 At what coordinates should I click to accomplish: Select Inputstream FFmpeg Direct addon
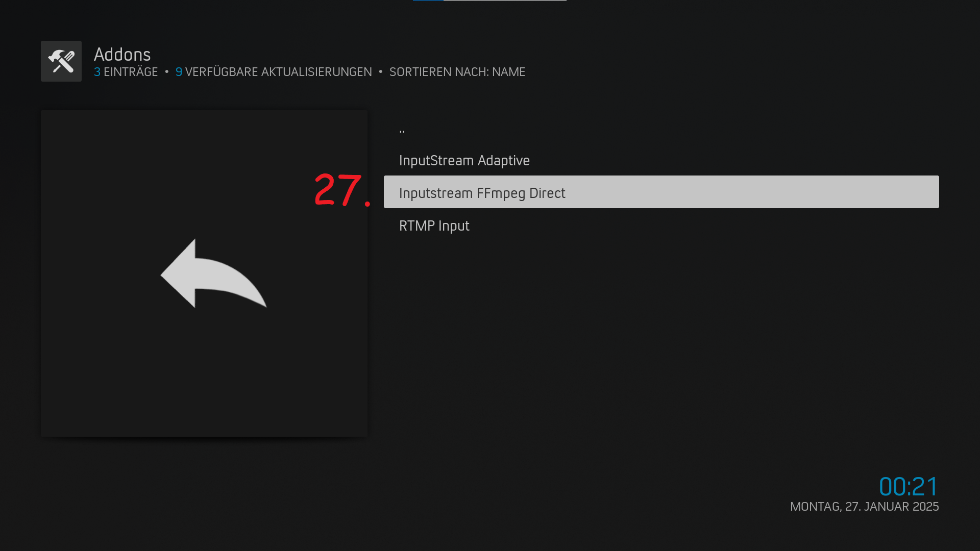pos(661,192)
